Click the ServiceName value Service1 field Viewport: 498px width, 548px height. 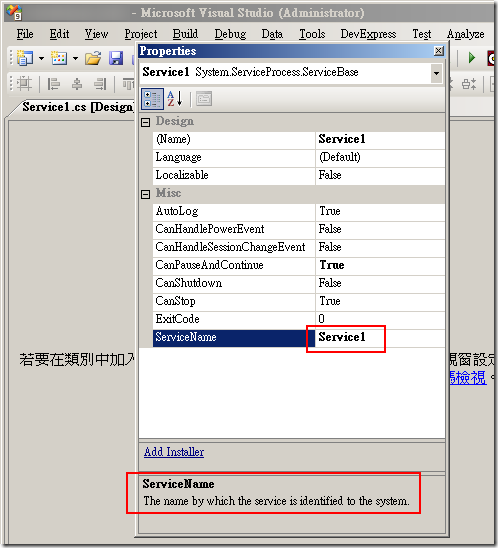tap(380, 338)
